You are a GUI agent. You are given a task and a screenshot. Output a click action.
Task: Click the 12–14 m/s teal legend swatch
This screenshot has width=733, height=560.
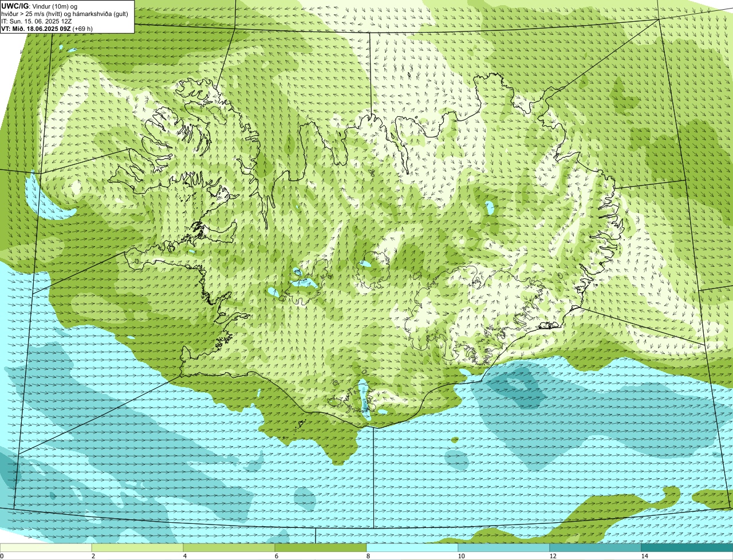tap(596, 547)
